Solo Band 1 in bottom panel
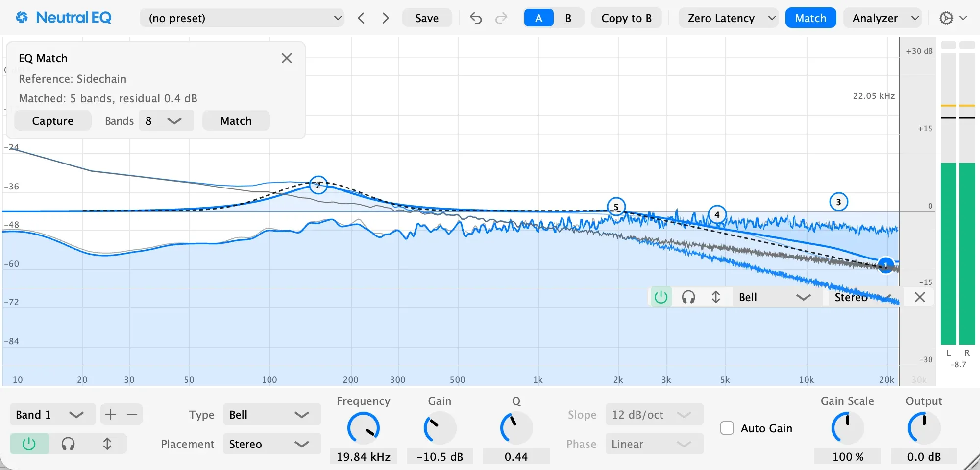The height and width of the screenshot is (470, 980). 68,444
